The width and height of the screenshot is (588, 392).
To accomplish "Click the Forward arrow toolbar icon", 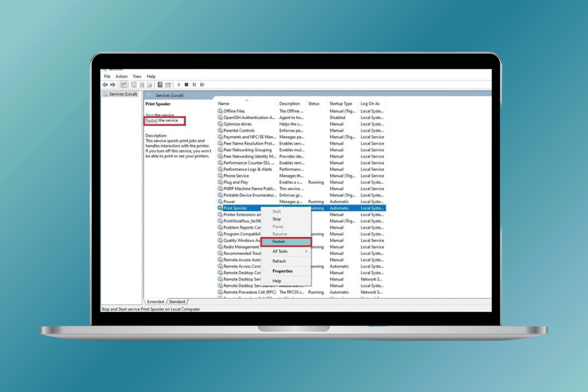I will [113, 85].
